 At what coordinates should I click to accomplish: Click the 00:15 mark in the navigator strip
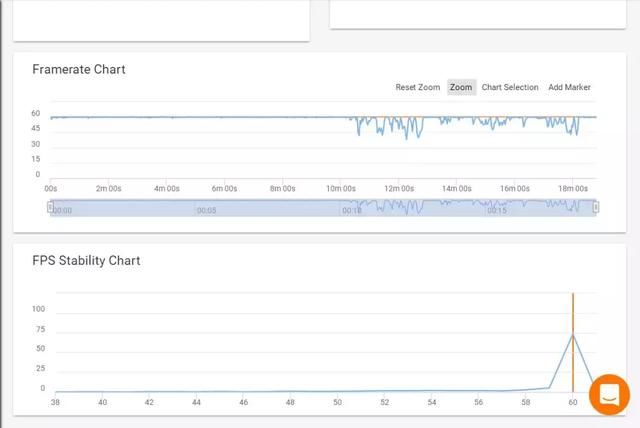[496, 211]
